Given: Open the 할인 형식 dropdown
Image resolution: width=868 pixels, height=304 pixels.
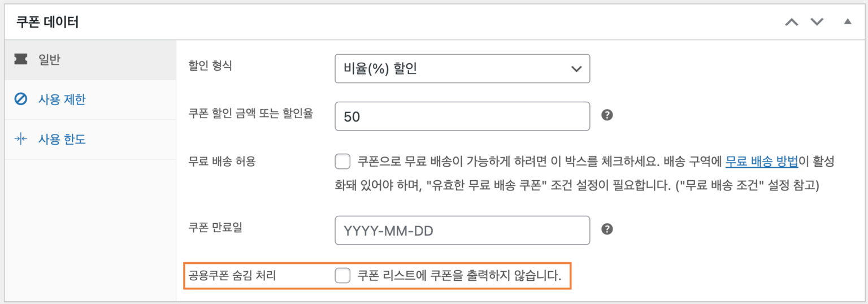Looking at the screenshot, I should point(462,68).
